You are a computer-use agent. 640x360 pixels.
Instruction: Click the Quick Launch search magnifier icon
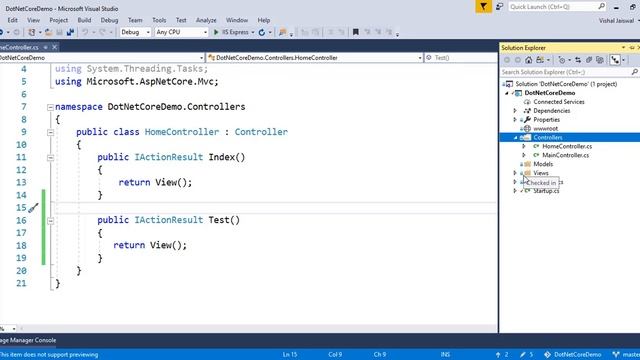coord(602,7)
